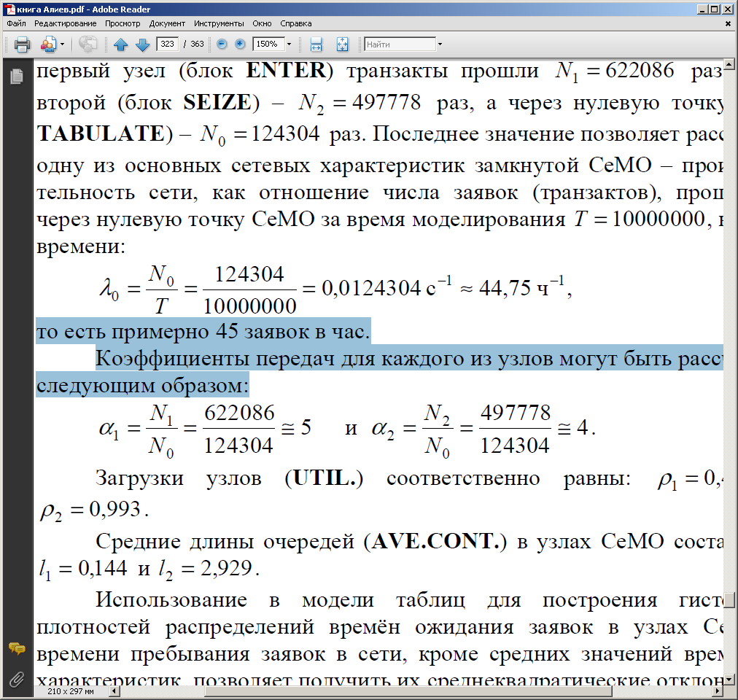Screen dimensions: 738x700
Task: Open the Инструменты menu
Action: click(x=219, y=23)
